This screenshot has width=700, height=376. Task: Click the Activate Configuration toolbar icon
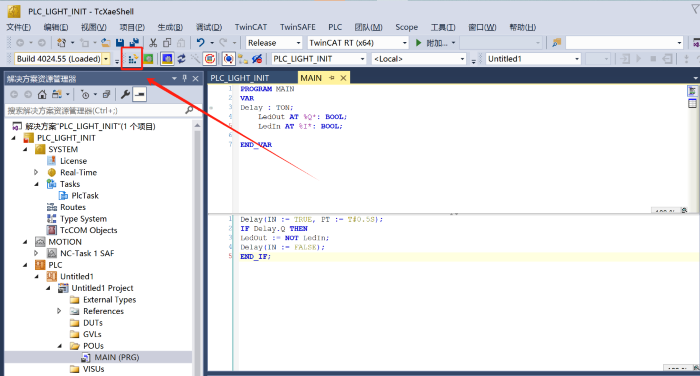[x=133, y=58]
